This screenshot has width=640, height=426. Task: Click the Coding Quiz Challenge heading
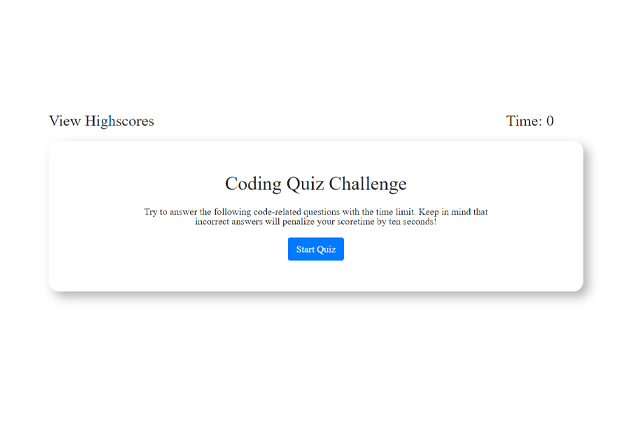(x=316, y=184)
